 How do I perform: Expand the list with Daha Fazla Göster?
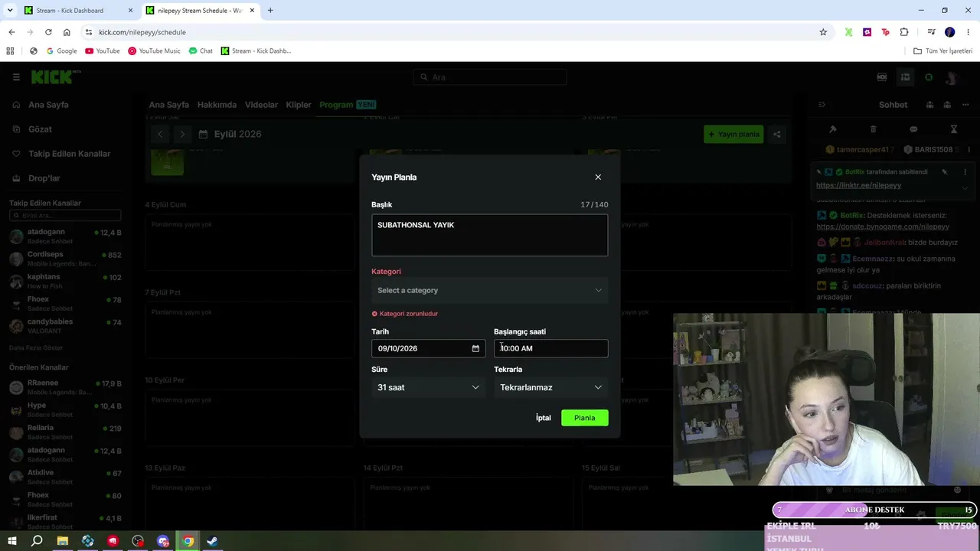[36, 347]
